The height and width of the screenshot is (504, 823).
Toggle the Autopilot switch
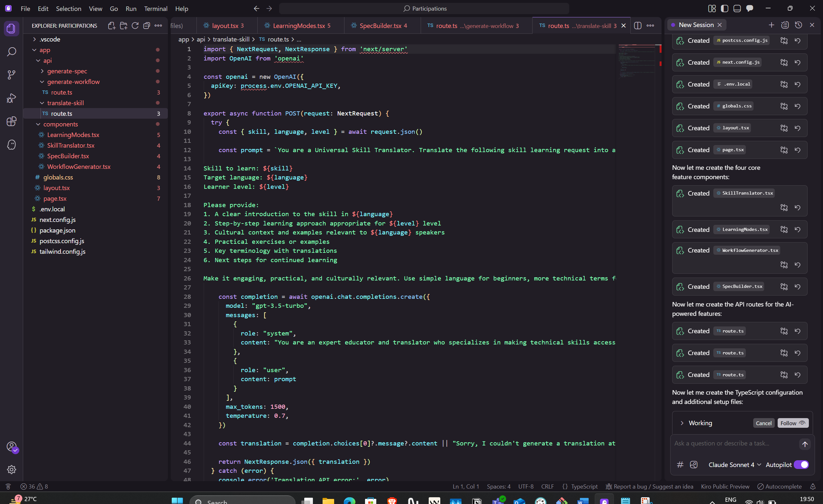801,464
